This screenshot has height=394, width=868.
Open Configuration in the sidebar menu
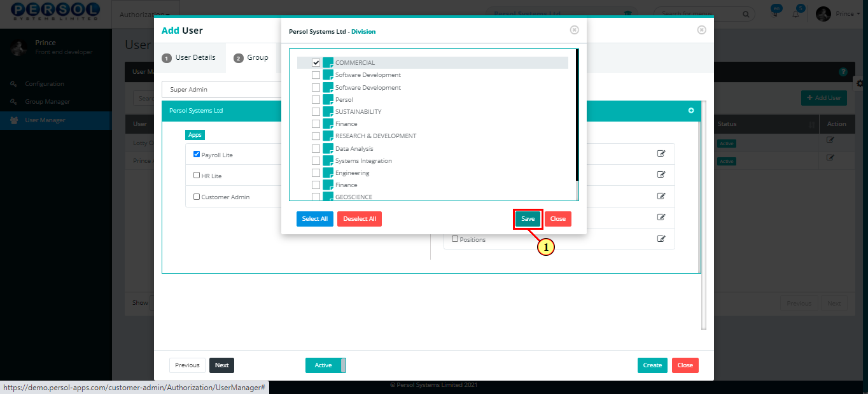coord(45,83)
